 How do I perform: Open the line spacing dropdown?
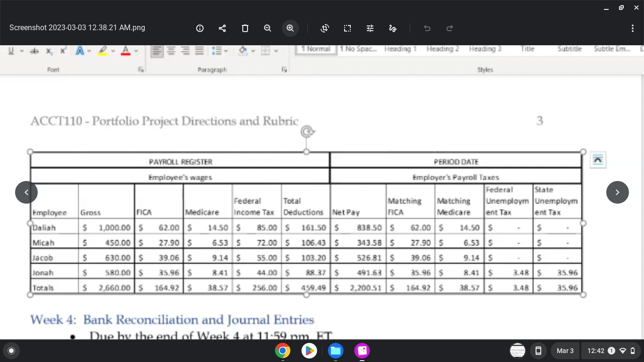pyautogui.click(x=225, y=50)
